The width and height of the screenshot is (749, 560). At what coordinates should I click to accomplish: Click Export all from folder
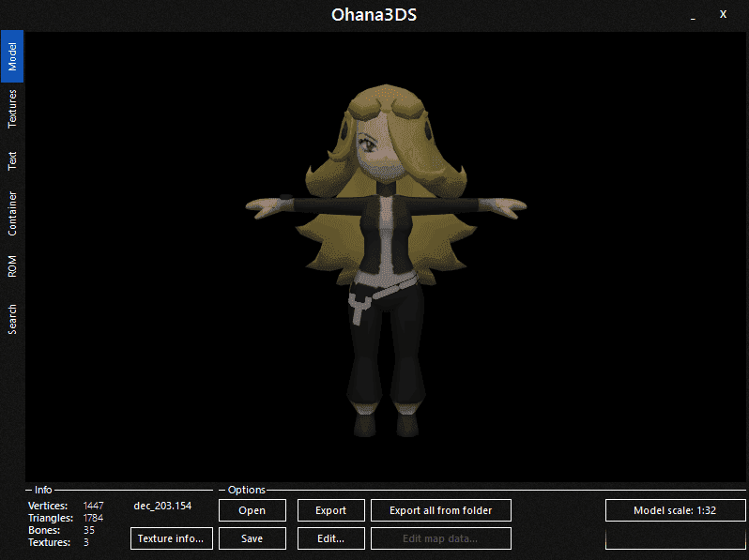coord(441,510)
